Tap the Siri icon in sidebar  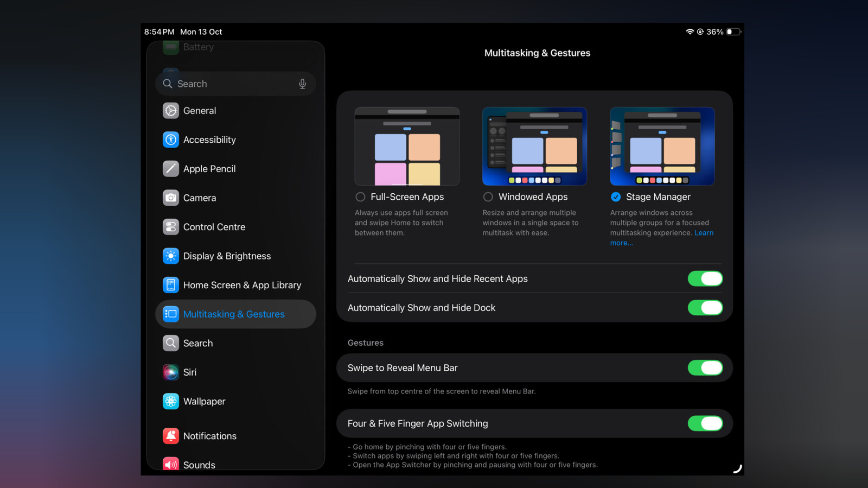point(171,372)
